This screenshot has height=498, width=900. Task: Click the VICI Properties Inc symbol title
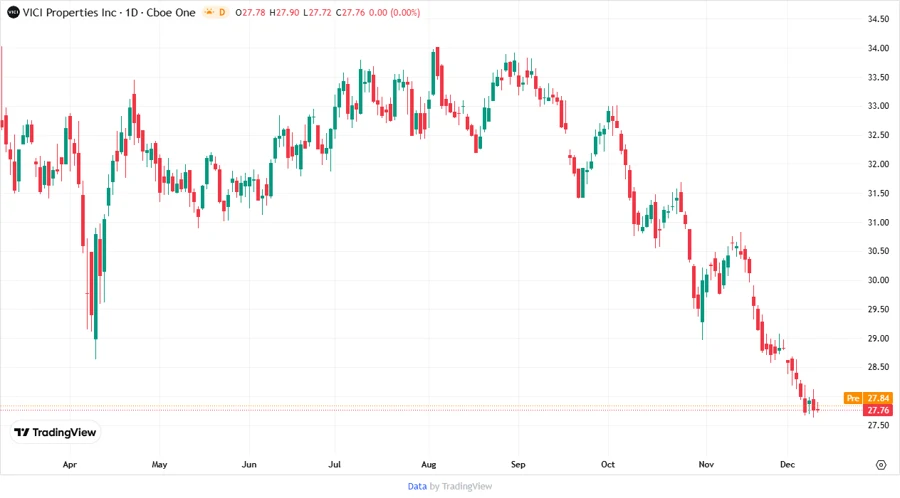(x=69, y=12)
